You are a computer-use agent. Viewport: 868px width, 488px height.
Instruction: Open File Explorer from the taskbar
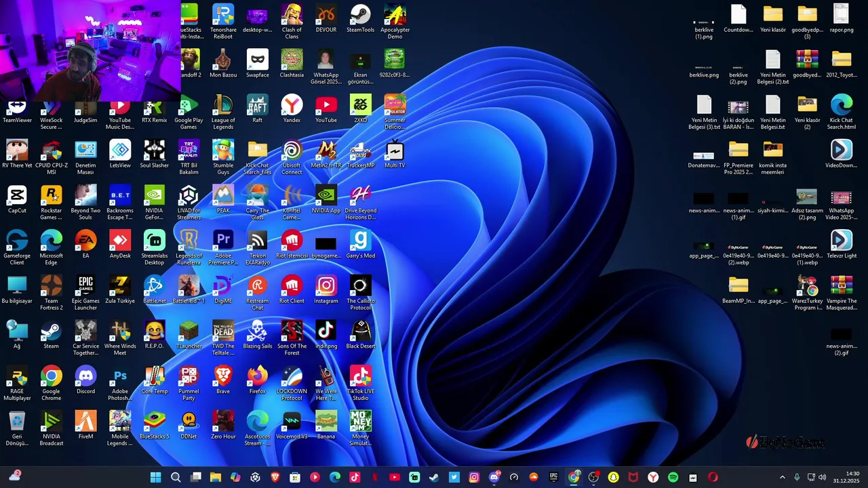(215, 477)
